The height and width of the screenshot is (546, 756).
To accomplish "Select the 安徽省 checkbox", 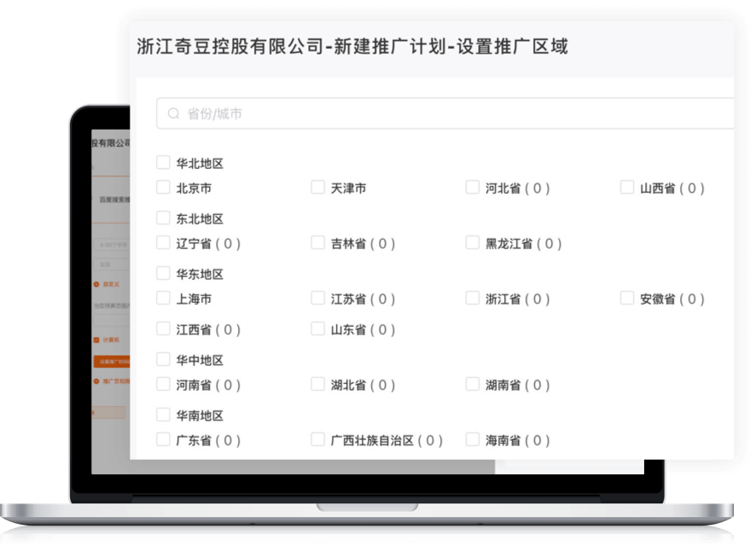I will [x=627, y=298].
